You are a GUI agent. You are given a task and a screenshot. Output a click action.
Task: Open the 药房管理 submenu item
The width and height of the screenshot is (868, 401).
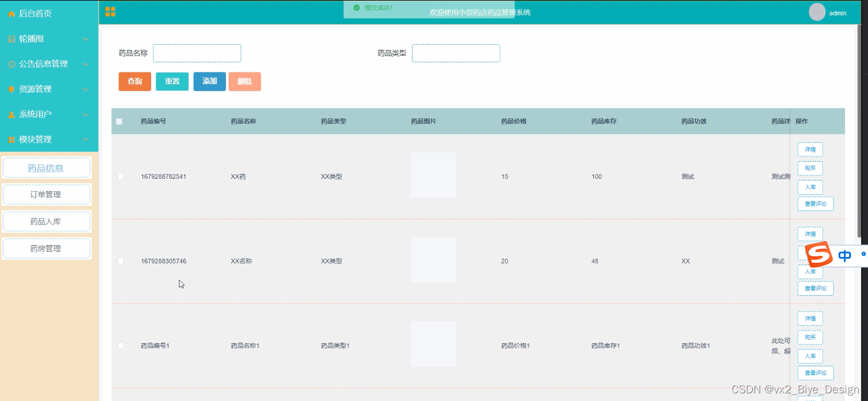46,249
